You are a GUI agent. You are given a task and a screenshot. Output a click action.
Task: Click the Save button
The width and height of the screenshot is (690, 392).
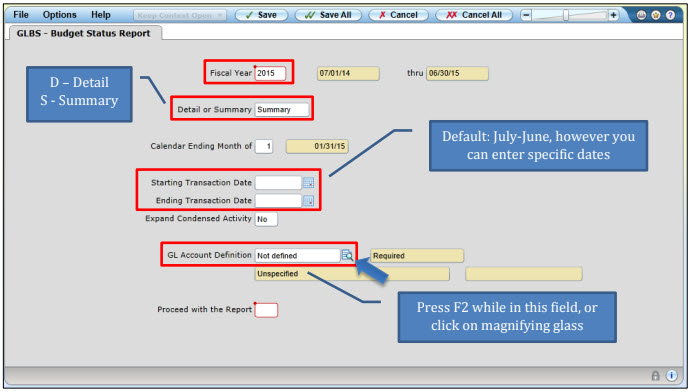(261, 15)
